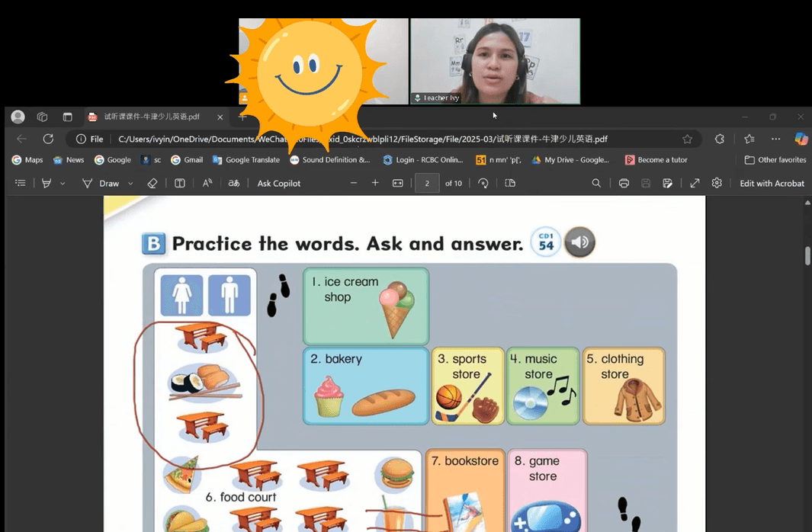Open the browser Settings and more menu

click(x=775, y=139)
